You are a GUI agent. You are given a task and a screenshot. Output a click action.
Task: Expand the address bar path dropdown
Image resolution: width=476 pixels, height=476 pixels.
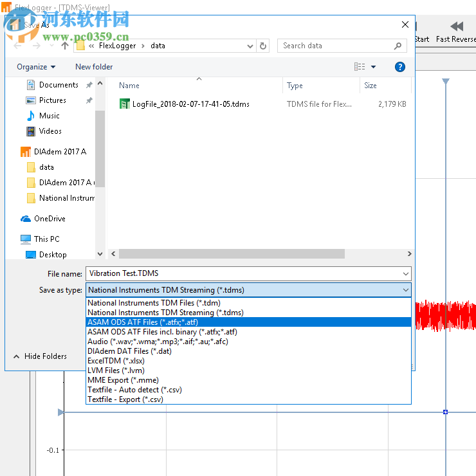point(250,46)
